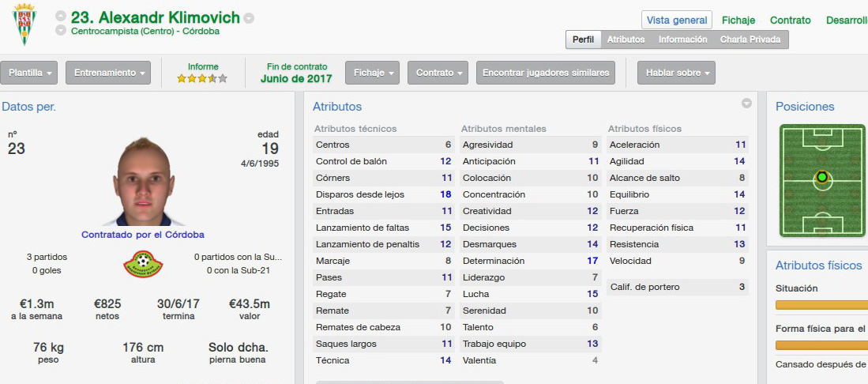Viewport: 868px width, 384px height.
Task: Click the Belarus national federation badge
Action: [x=143, y=264]
